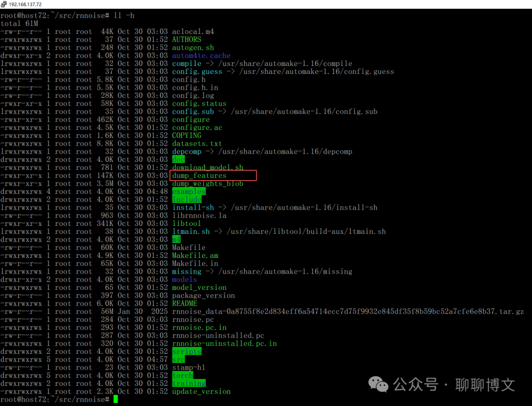Click the 192.168.137.72 window title text
The height and width of the screenshot is (406, 532).
(x=25, y=4)
